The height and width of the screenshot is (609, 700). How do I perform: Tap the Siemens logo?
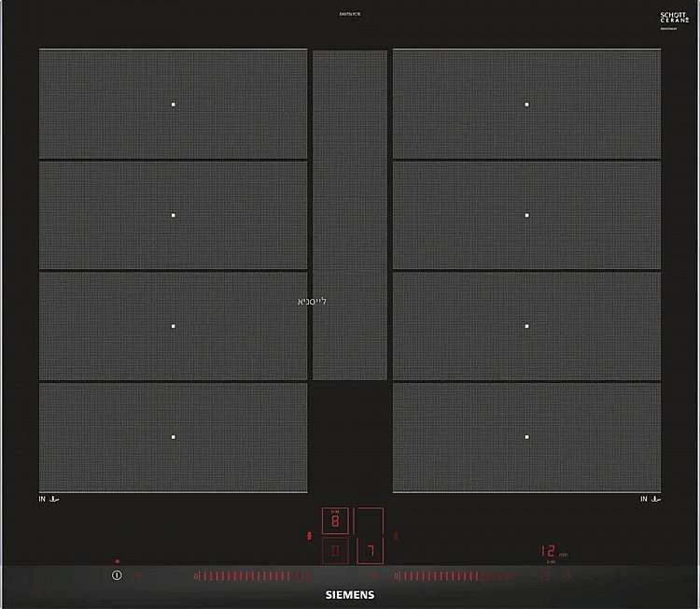349,594
